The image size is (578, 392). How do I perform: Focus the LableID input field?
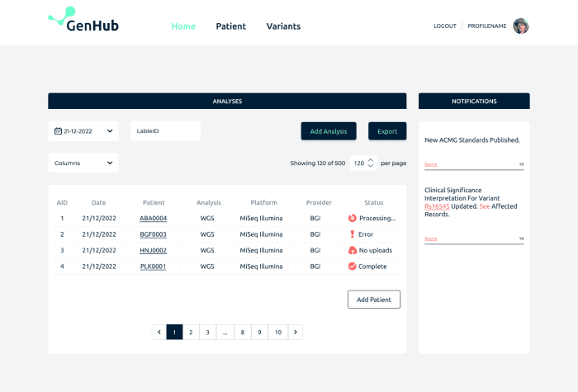165,131
